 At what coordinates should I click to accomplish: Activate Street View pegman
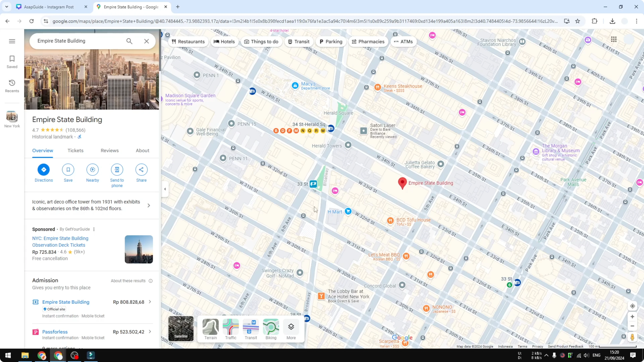click(x=632, y=337)
